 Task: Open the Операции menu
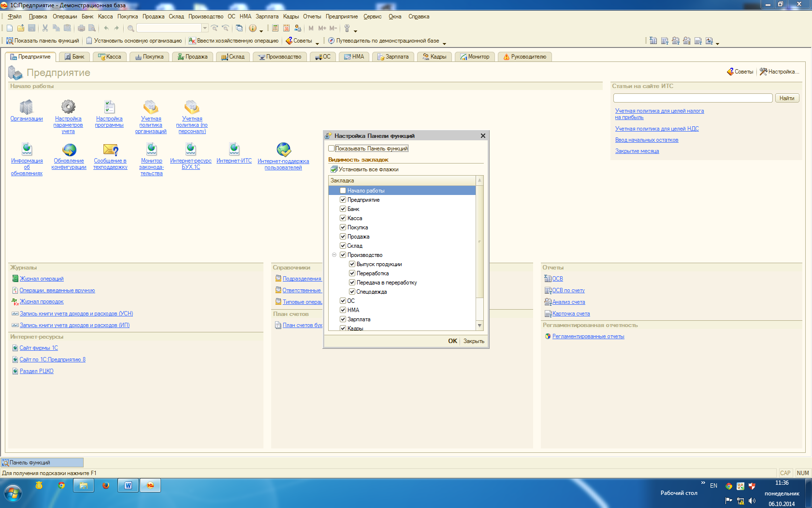[65, 16]
